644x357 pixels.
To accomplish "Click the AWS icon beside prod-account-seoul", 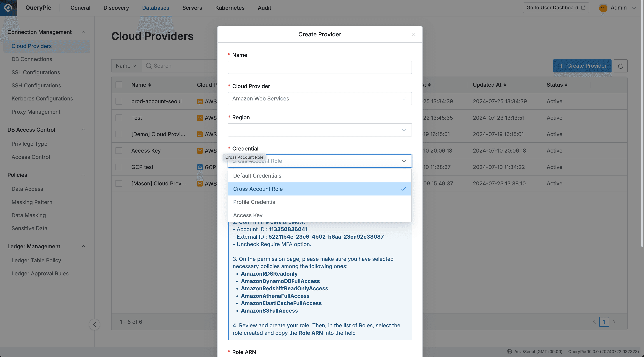I will point(200,101).
